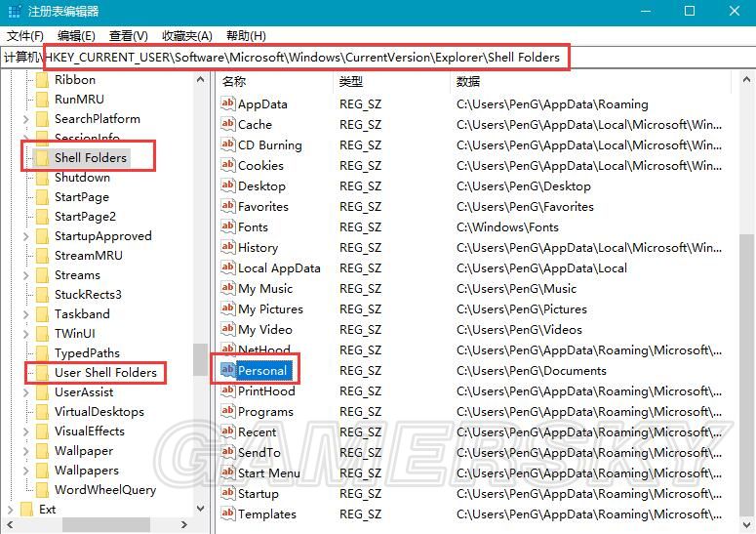Select the StartPage2 key
The image size is (756, 534).
click(x=85, y=217)
